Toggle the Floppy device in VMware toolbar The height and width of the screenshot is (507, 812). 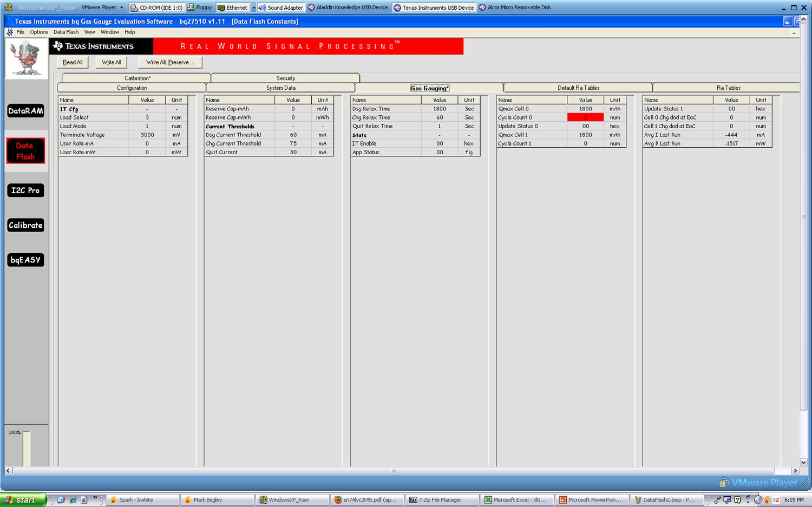pos(200,8)
